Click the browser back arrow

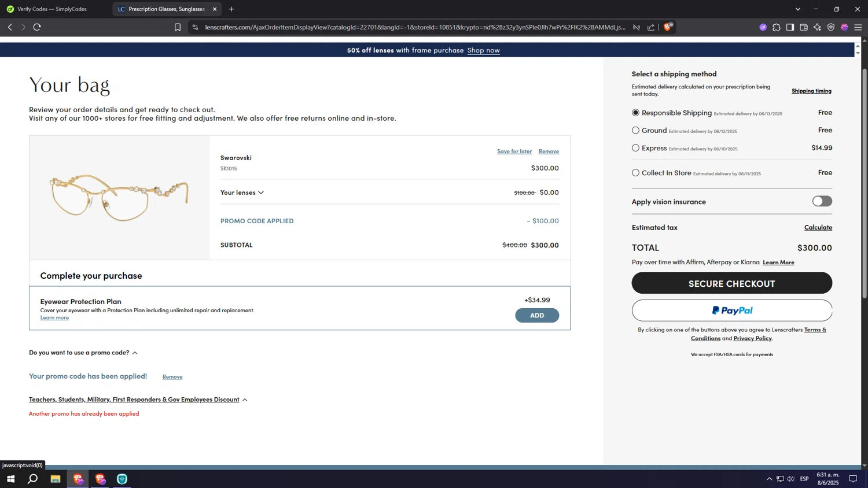pos(10,27)
